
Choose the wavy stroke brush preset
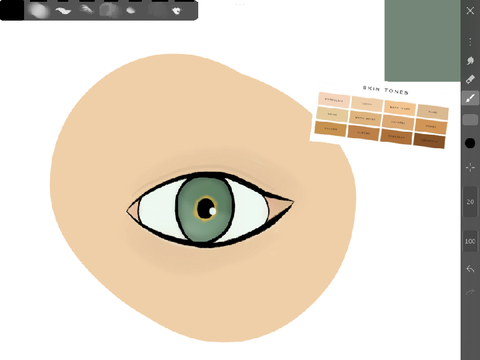(x=63, y=11)
